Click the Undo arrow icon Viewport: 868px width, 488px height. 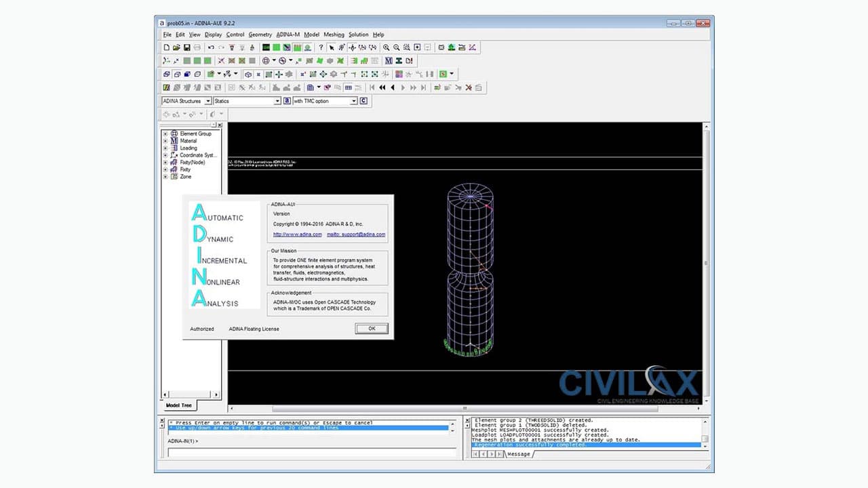click(211, 47)
